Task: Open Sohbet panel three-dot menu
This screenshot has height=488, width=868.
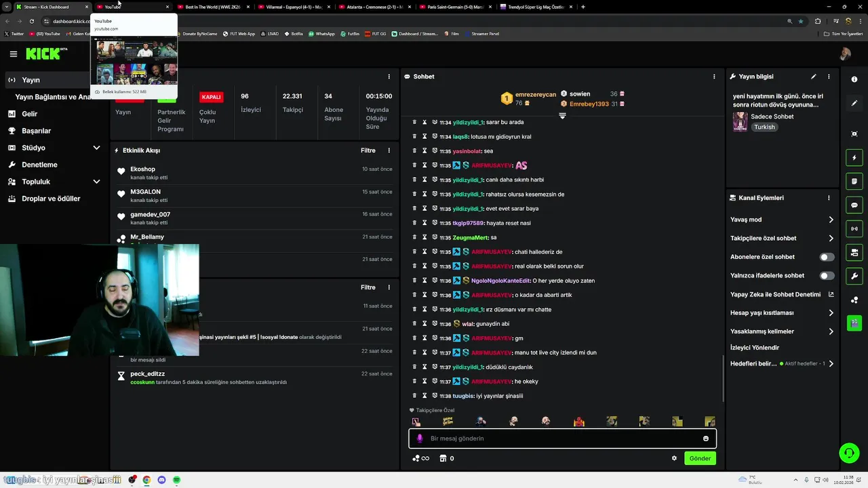Action: pyautogui.click(x=714, y=77)
